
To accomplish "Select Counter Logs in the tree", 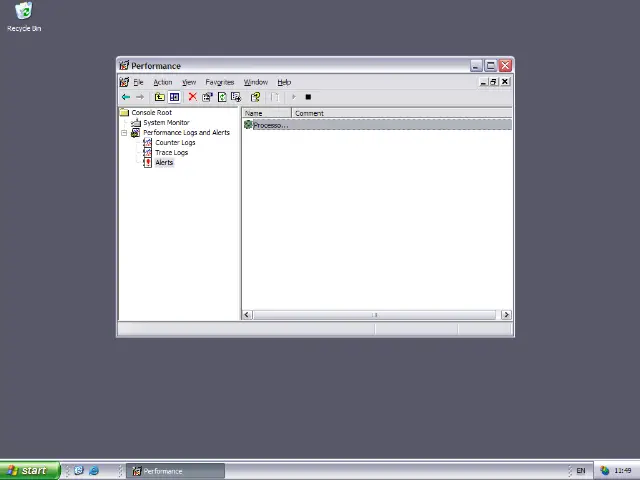I will tap(175, 143).
